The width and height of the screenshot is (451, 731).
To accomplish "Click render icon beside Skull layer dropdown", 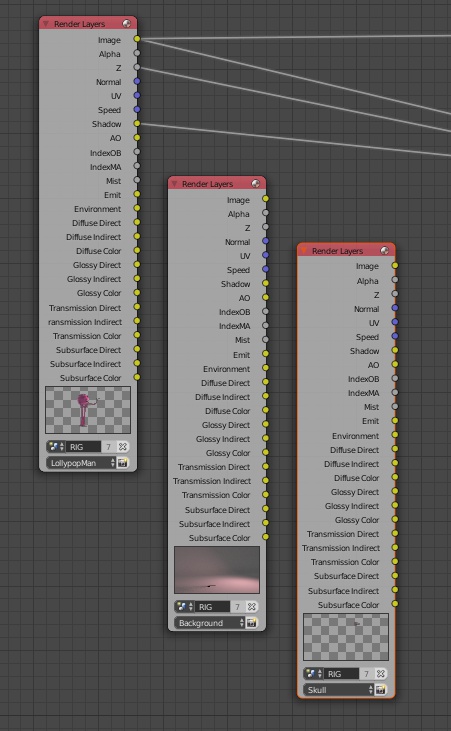I will pyautogui.click(x=381, y=690).
